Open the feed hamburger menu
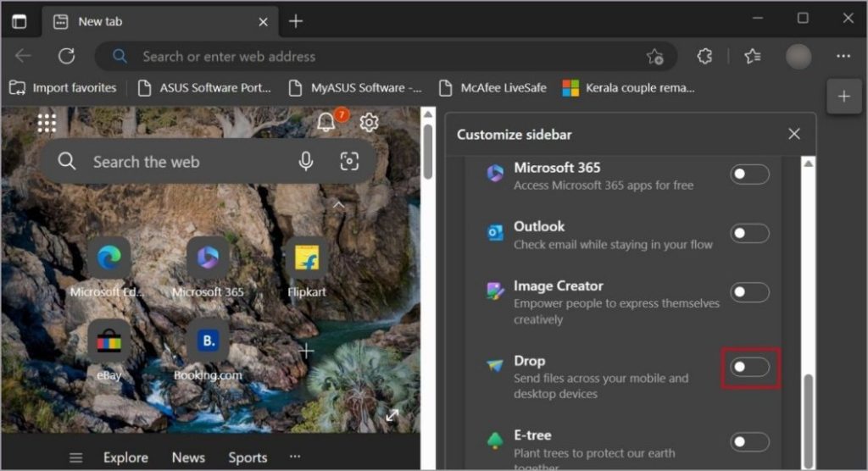This screenshot has width=868, height=471. tap(75, 457)
